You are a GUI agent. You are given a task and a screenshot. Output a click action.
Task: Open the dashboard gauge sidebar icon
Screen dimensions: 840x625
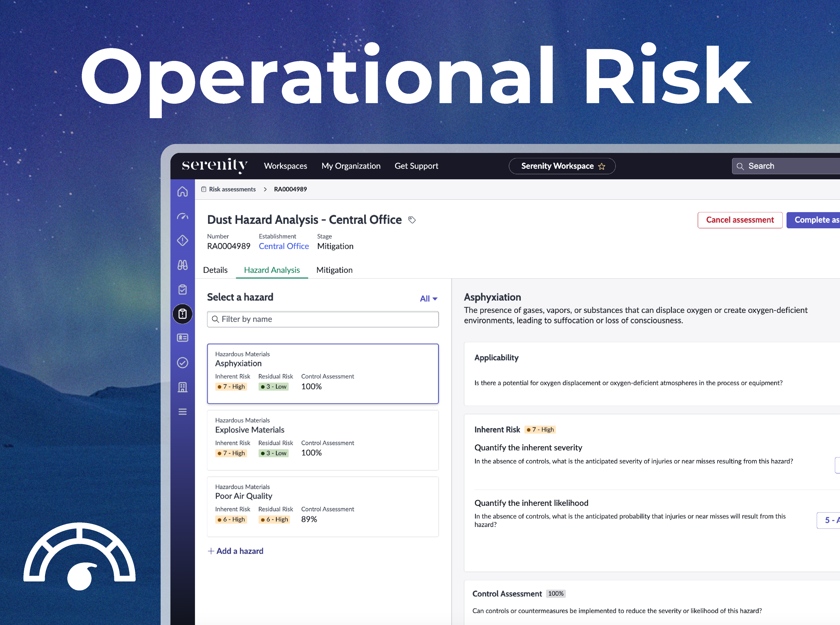pos(183,216)
